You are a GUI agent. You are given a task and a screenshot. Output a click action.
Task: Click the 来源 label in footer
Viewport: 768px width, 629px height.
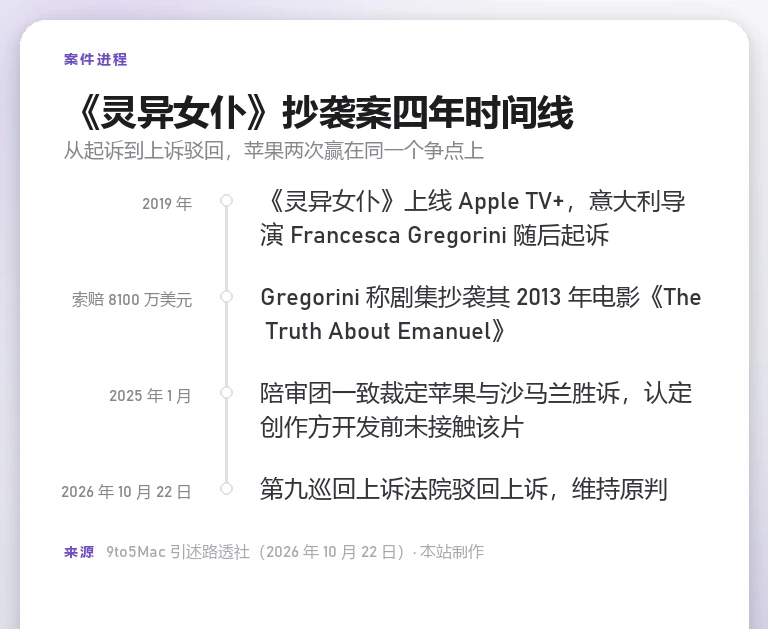click(79, 552)
